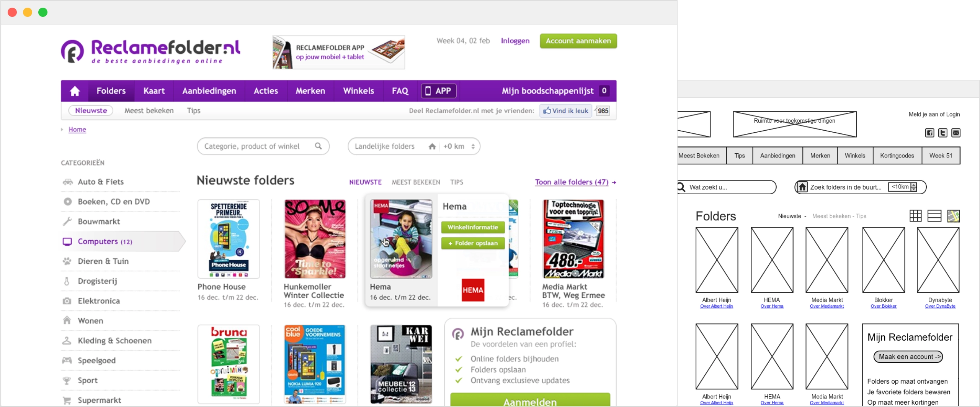Click the Elektronica camera icon
Viewport: 980px width, 407px height.
coord(67,301)
